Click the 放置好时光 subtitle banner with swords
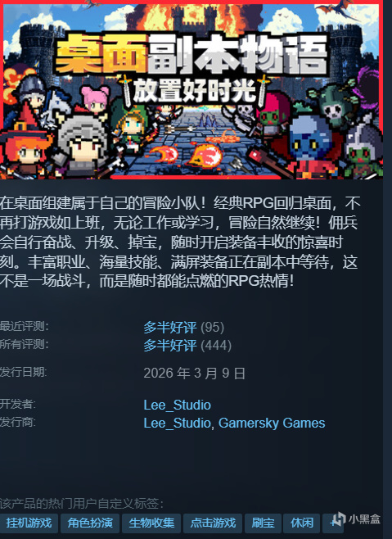This screenshot has height=539, width=392. [x=195, y=91]
